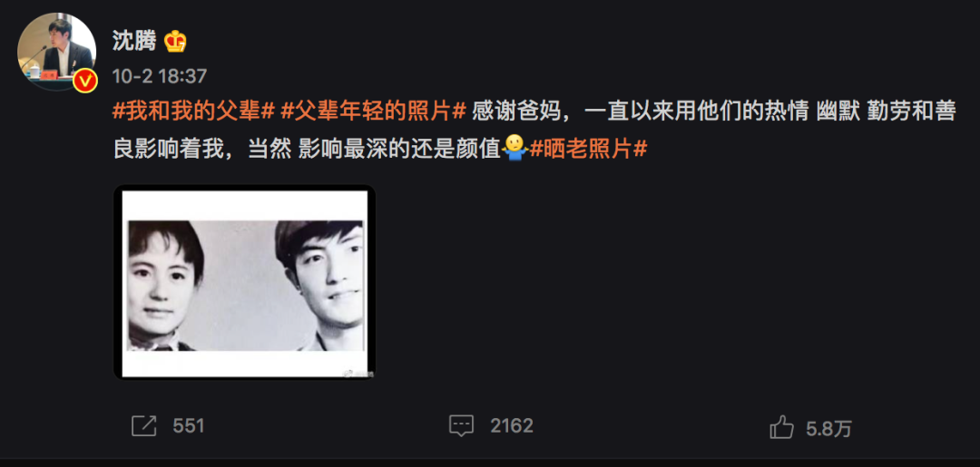Open the poster's round profile avatar
Screen dimensions: 980x467
pyautogui.click(x=56, y=51)
